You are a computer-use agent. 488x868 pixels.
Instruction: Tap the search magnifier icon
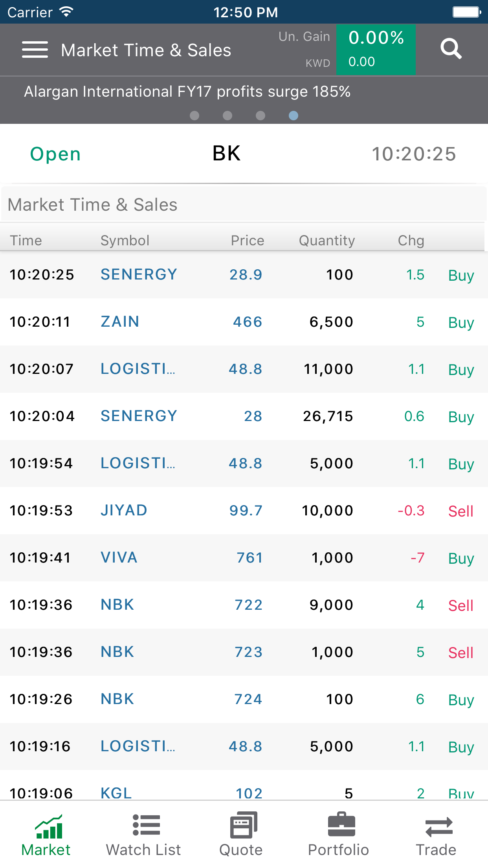click(x=451, y=49)
